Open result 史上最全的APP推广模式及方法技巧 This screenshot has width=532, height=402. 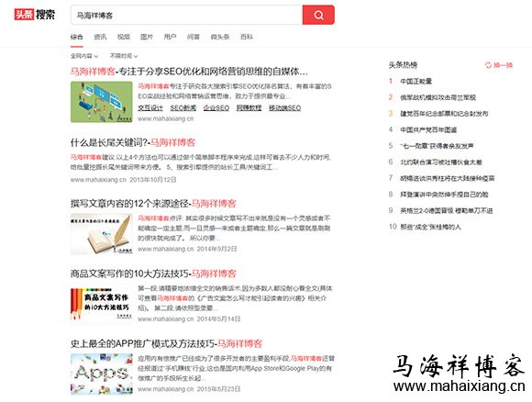166,344
